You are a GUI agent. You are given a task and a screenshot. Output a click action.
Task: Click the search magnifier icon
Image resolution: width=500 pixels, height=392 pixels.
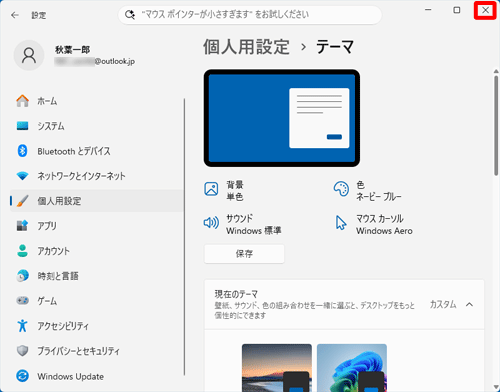[130, 15]
